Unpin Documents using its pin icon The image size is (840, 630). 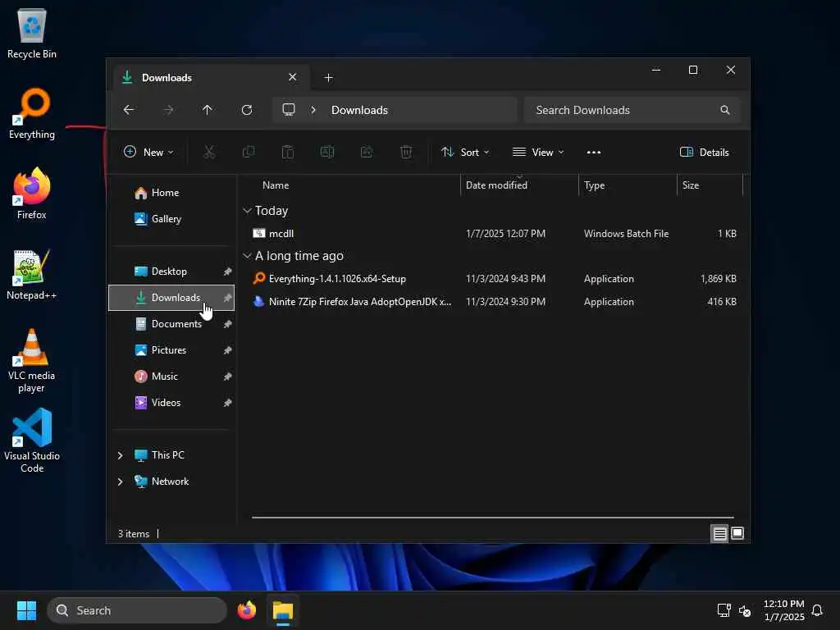(228, 324)
